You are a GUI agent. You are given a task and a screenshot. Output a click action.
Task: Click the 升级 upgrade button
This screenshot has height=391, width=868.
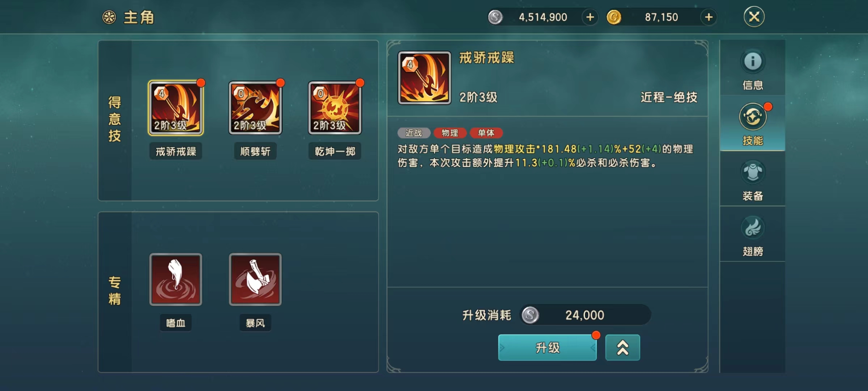pos(548,348)
